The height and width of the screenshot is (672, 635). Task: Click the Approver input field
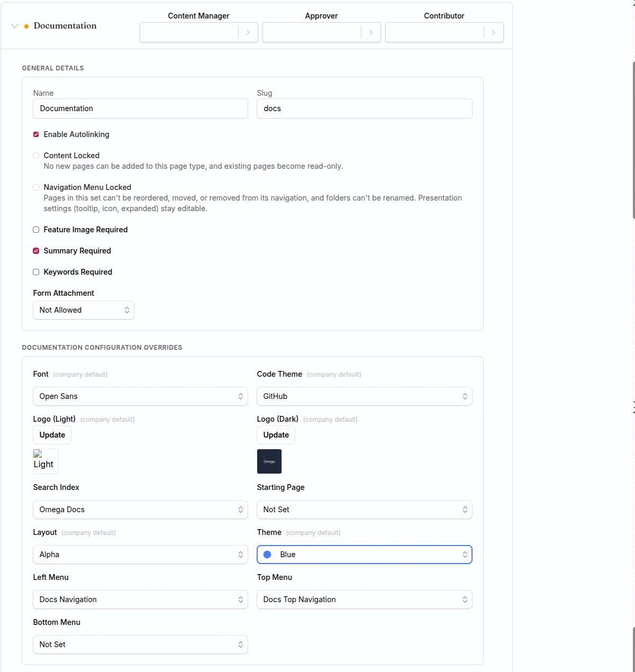point(312,32)
